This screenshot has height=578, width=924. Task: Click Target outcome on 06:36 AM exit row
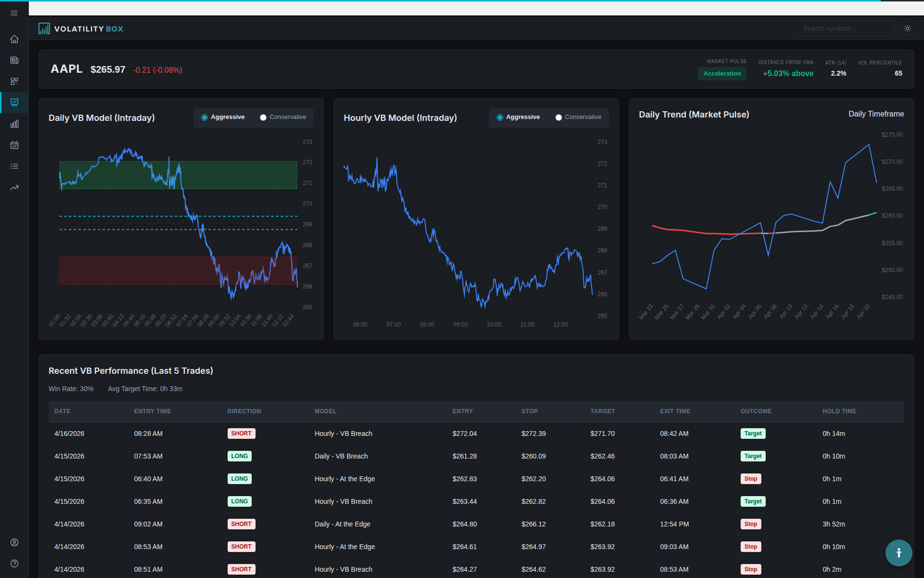click(x=753, y=501)
